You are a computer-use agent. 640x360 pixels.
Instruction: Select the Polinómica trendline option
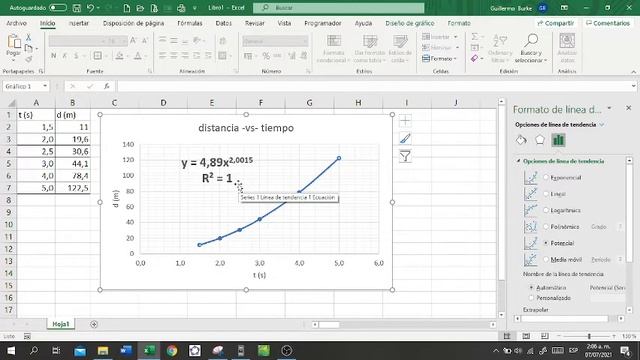click(x=546, y=227)
